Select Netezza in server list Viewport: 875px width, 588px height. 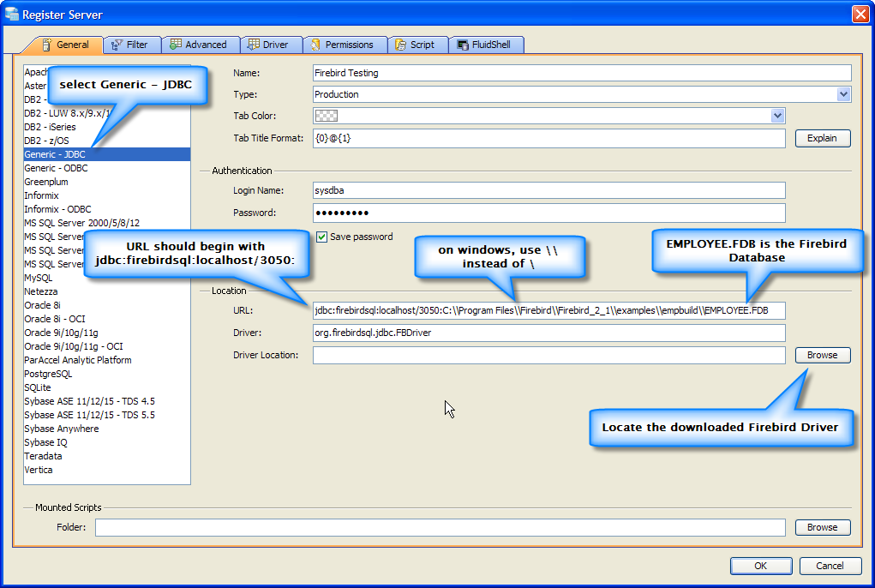tap(107, 291)
